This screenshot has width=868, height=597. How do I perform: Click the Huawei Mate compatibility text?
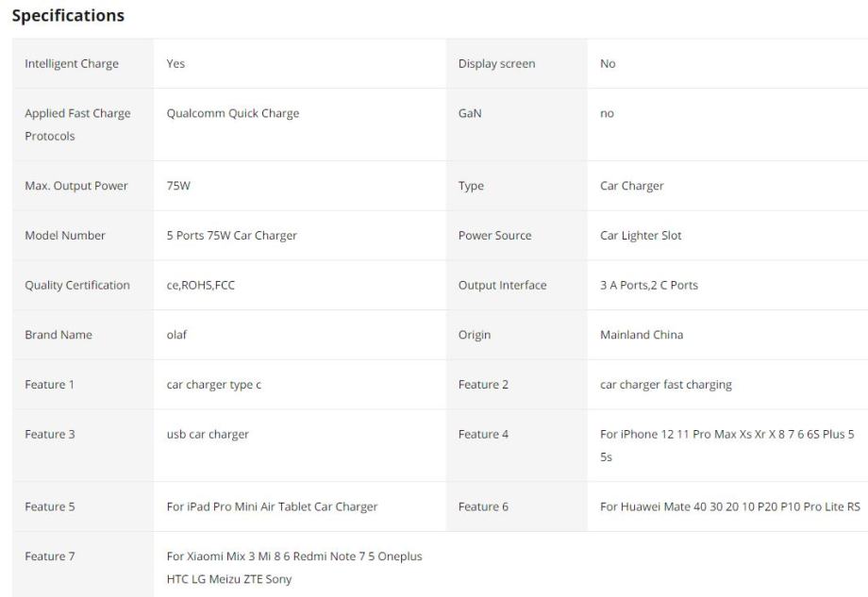730,506
